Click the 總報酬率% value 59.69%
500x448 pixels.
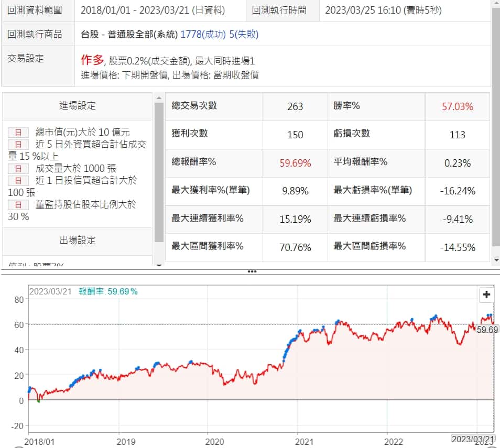295,163
